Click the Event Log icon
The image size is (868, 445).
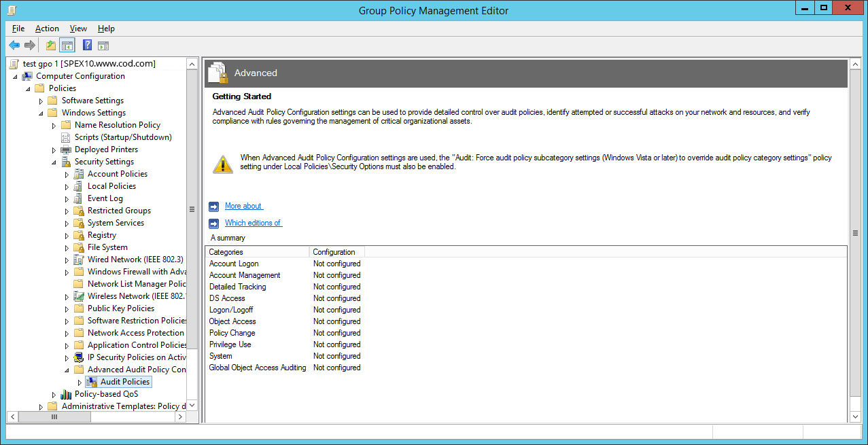79,198
